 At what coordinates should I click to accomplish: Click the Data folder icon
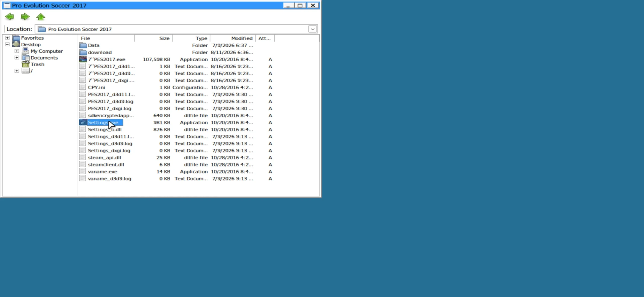(x=83, y=45)
